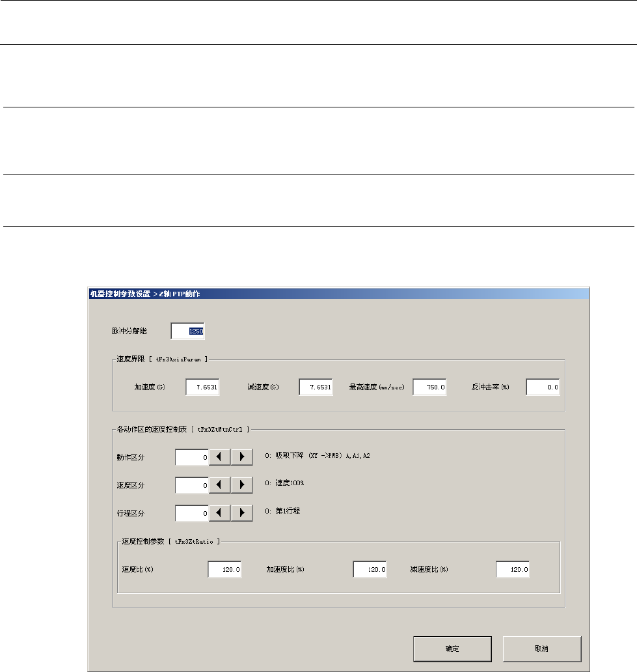637x672 pixels.
Task: Click the 脉冲分解能 label
Action: tap(129, 331)
